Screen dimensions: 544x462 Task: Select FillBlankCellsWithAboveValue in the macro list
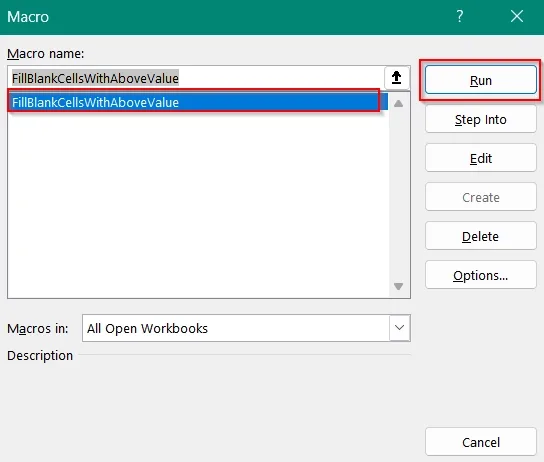(198, 102)
